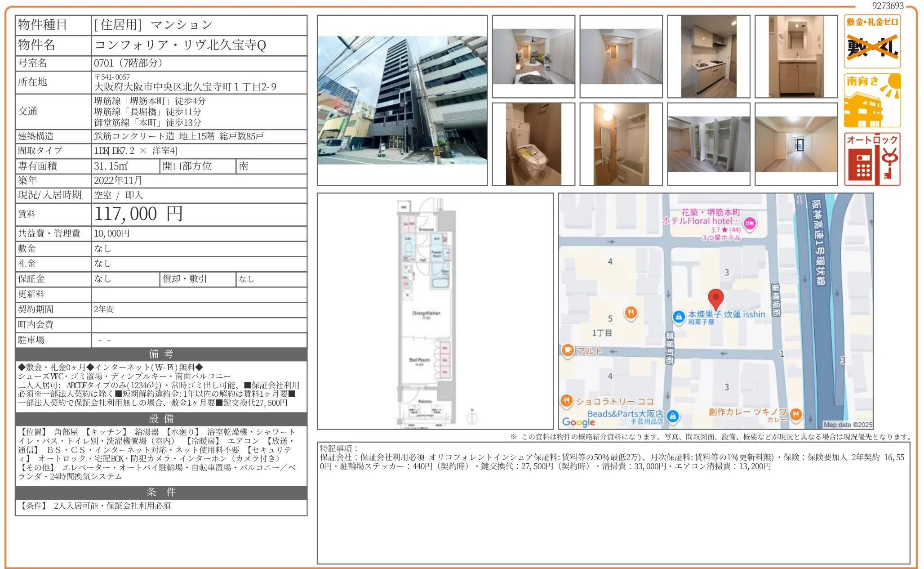Click the property name コンフォリア・リヴ北久宝寺Q

click(x=180, y=45)
